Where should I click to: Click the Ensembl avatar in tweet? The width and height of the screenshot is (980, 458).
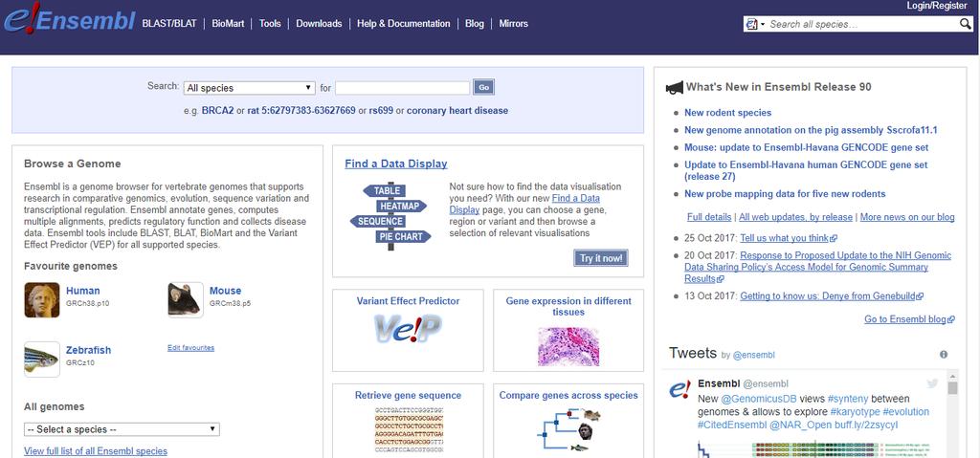(680, 390)
